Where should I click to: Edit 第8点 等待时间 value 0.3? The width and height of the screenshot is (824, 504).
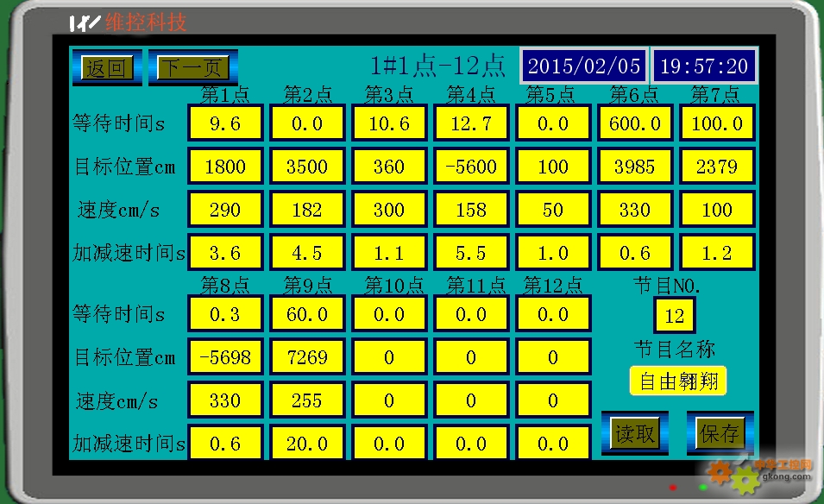pos(225,314)
